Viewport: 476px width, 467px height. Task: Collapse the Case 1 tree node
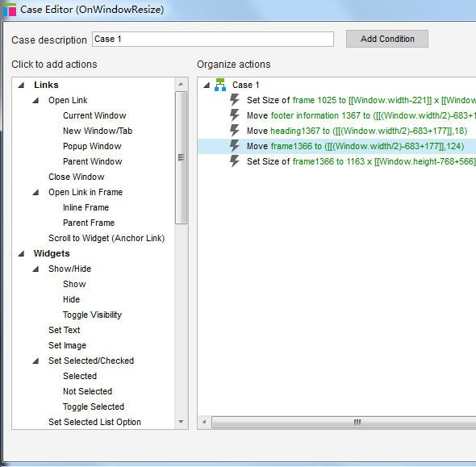pyautogui.click(x=207, y=85)
